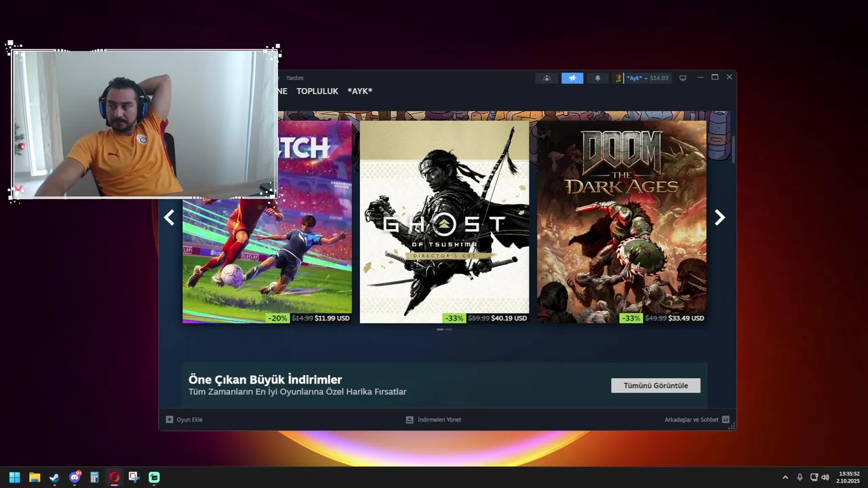This screenshot has height=488, width=868.
Task: Open Snipping Tool from taskbar
Action: 134,477
